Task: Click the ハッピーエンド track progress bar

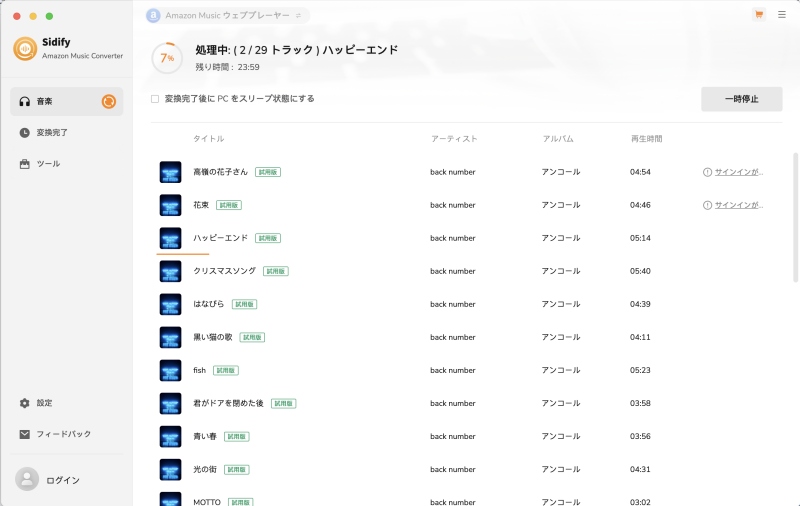Action: click(x=183, y=254)
